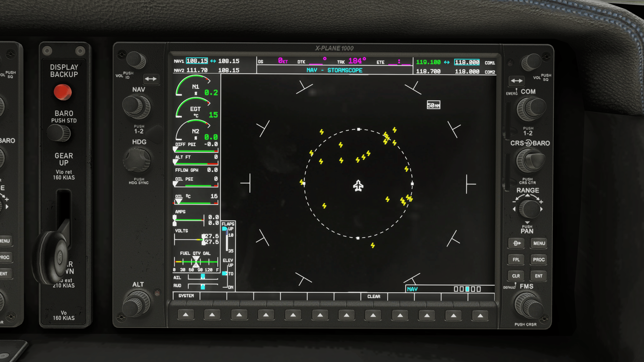This screenshot has height=362, width=644.
Task: Click the rightmost bezel softkey
Action: (480, 316)
